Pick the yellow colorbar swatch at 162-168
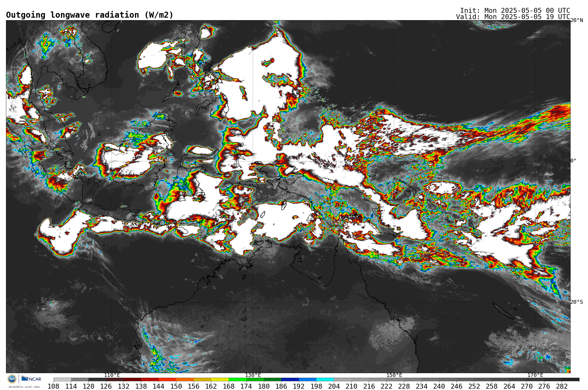Screen dimensions: 588x390 (x=220, y=380)
